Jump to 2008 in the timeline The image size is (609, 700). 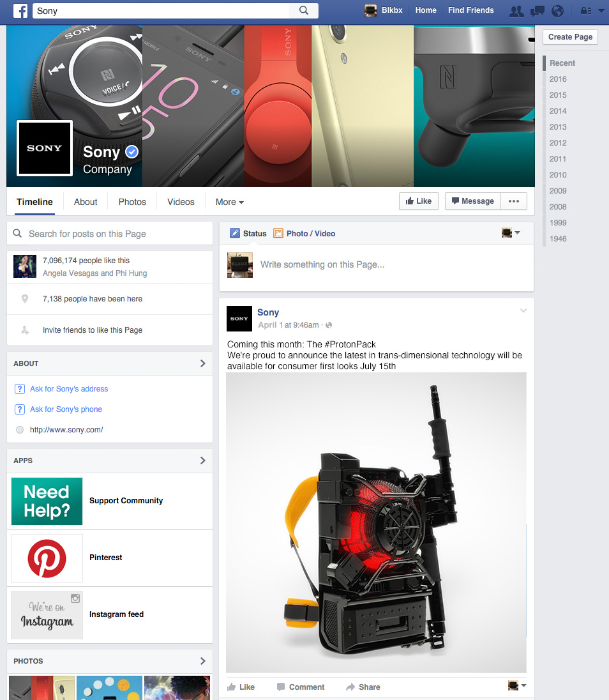558,207
